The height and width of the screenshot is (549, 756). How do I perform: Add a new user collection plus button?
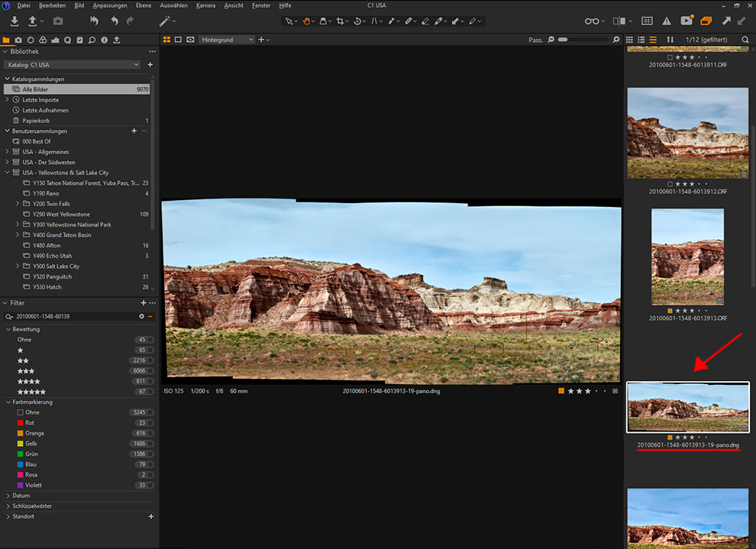pyautogui.click(x=134, y=131)
